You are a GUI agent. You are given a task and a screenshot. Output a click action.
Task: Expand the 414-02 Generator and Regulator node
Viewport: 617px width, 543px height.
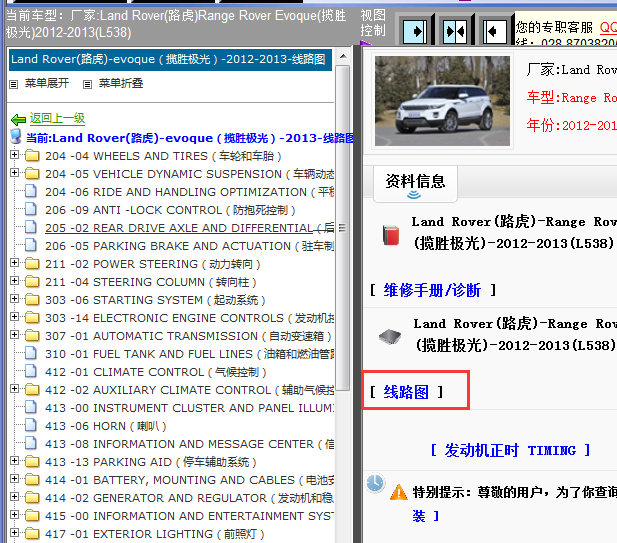click(15, 497)
